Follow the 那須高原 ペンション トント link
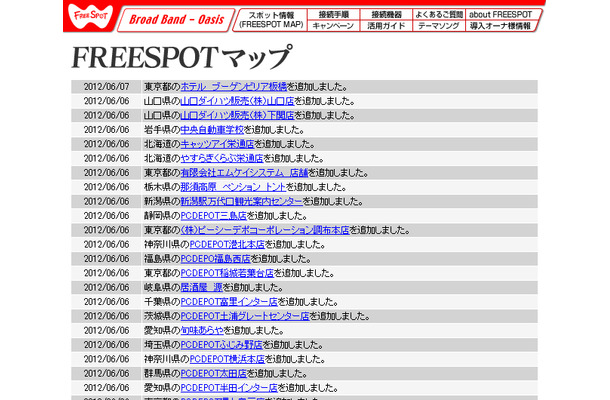Viewport: 610px width, 400px height. pyautogui.click(x=231, y=187)
